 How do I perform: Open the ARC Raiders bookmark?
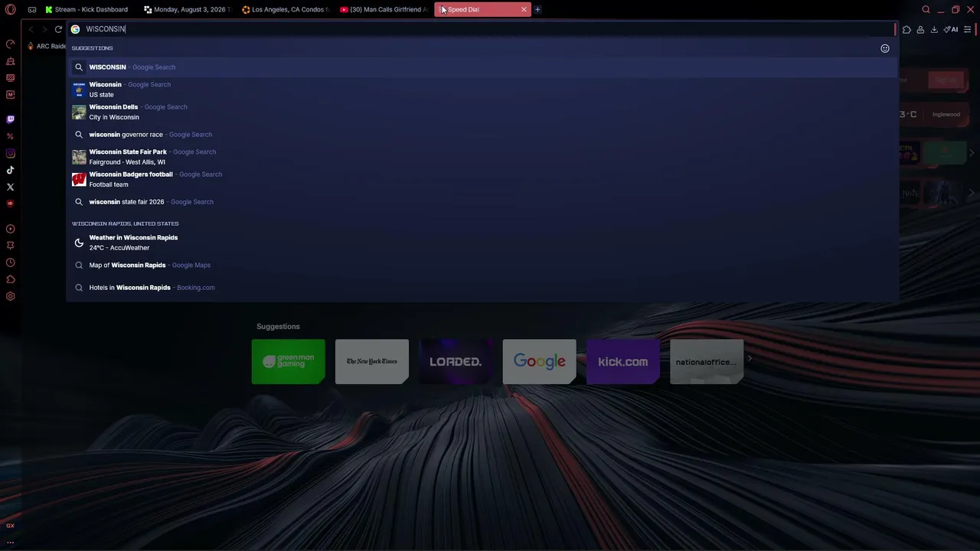pyautogui.click(x=47, y=46)
